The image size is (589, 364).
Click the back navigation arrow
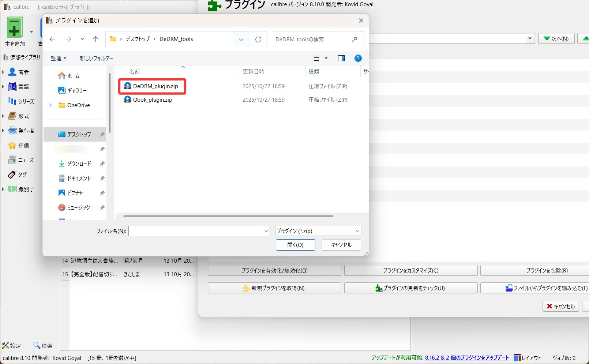(x=52, y=39)
